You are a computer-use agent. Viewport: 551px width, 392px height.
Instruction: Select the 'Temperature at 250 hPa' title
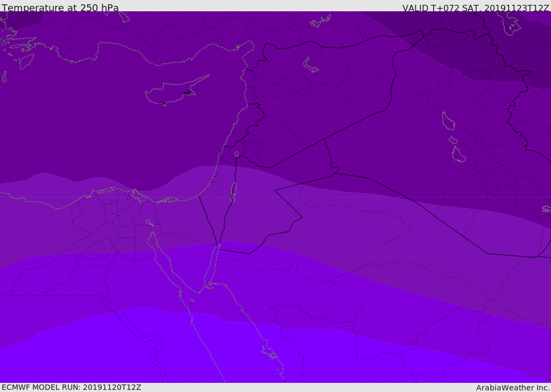pyautogui.click(x=60, y=8)
